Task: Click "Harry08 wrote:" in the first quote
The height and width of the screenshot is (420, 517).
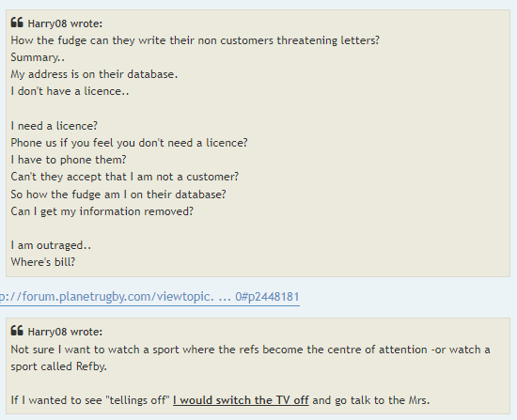Action: [x=65, y=23]
